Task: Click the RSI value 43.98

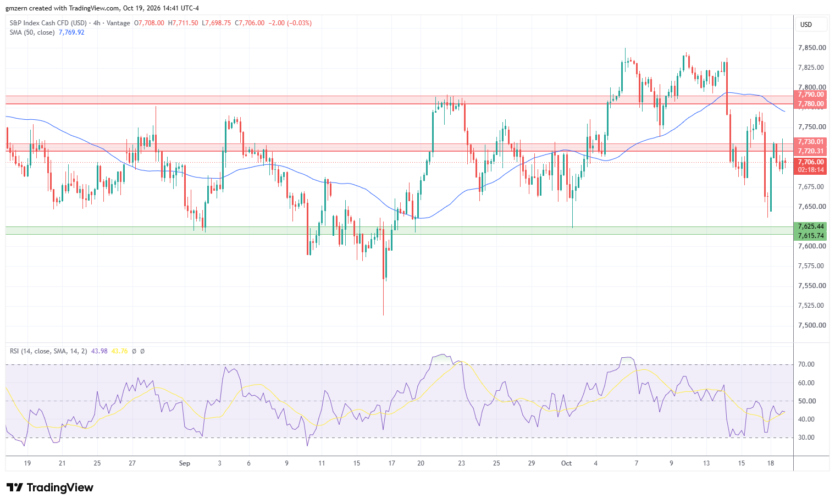Action: coord(99,351)
